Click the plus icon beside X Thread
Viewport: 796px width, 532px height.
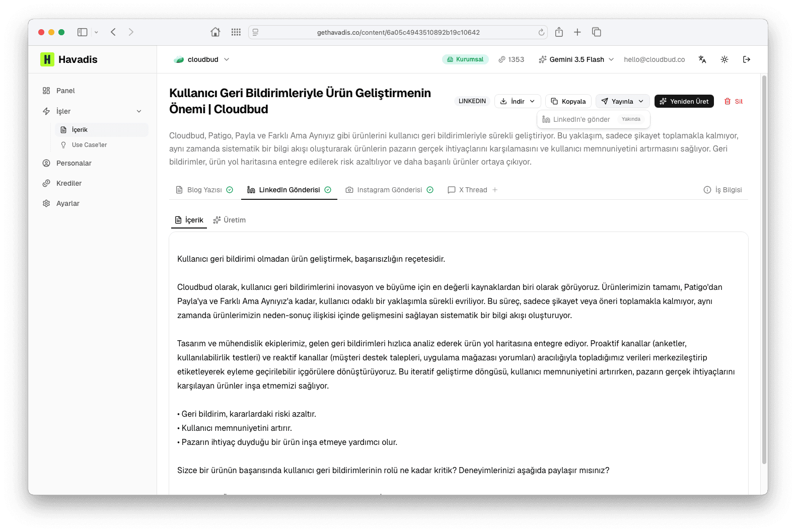tap(495, 190)
